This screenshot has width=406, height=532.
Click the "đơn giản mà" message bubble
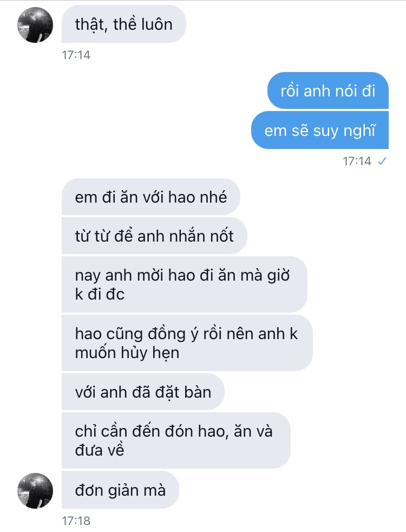120,490
